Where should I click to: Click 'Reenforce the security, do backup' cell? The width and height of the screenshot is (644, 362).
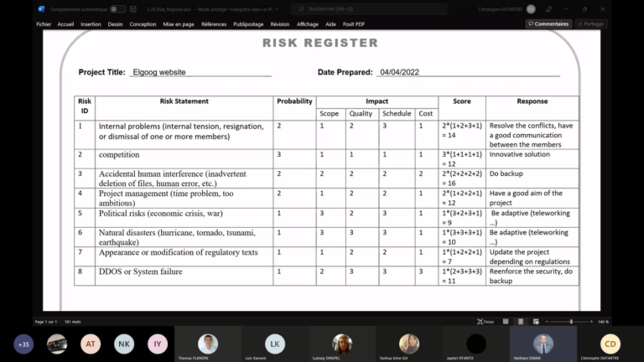coord(531,276)
